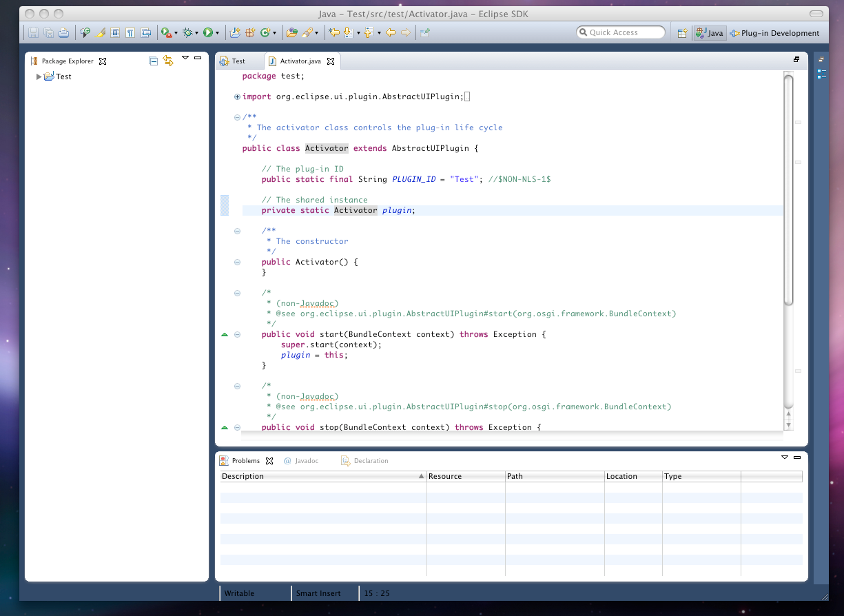Collapse All in Package Explorer
Screen dimensions: 844x616
tap(154, 61)
